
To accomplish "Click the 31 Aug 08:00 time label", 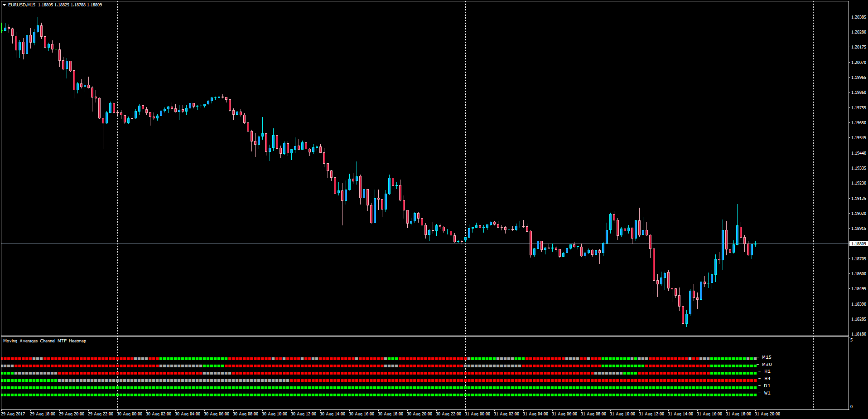I will point(593,414).
